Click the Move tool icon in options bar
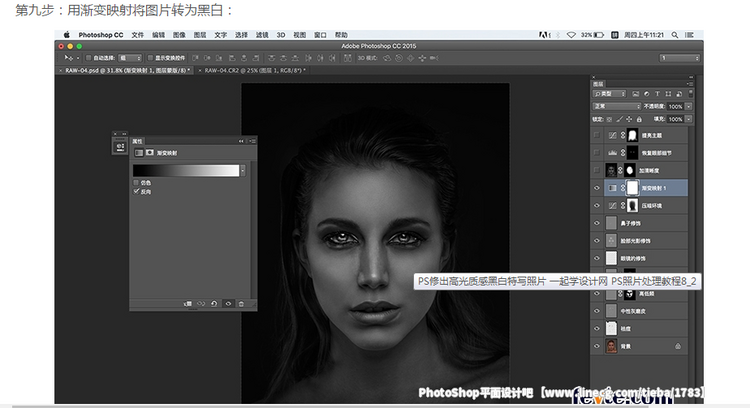Screen dimensions: 750x408 coord(68,58)
